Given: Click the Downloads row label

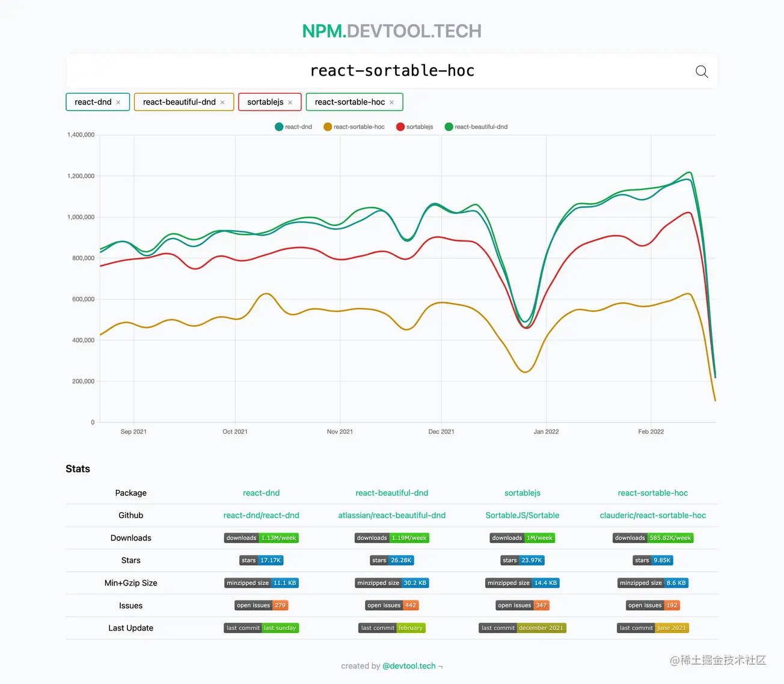Looking at the screenshot, I should click(x=130, y=538).
